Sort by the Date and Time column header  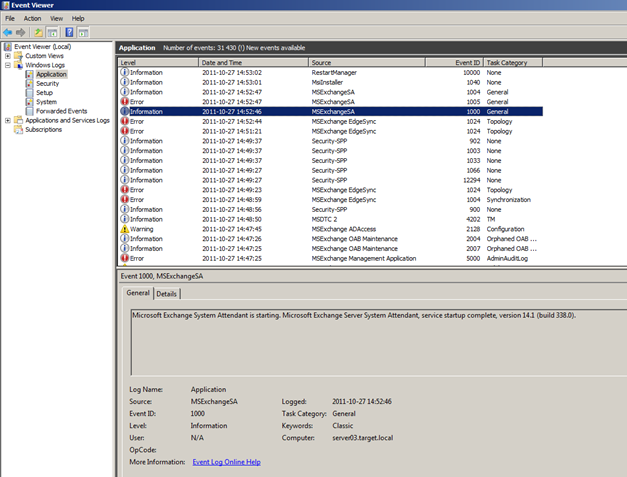pyautogui.click(x=254, y=62)
